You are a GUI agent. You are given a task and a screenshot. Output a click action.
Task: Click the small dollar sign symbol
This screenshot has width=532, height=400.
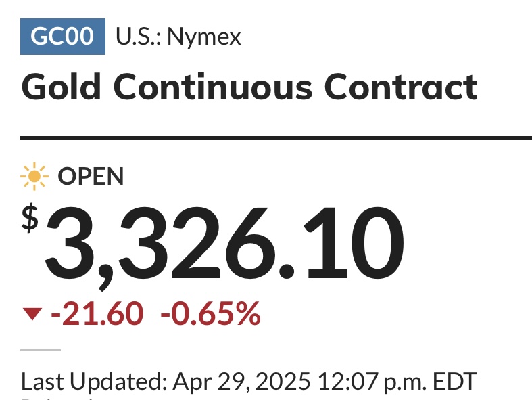click(x=30, y=218)
